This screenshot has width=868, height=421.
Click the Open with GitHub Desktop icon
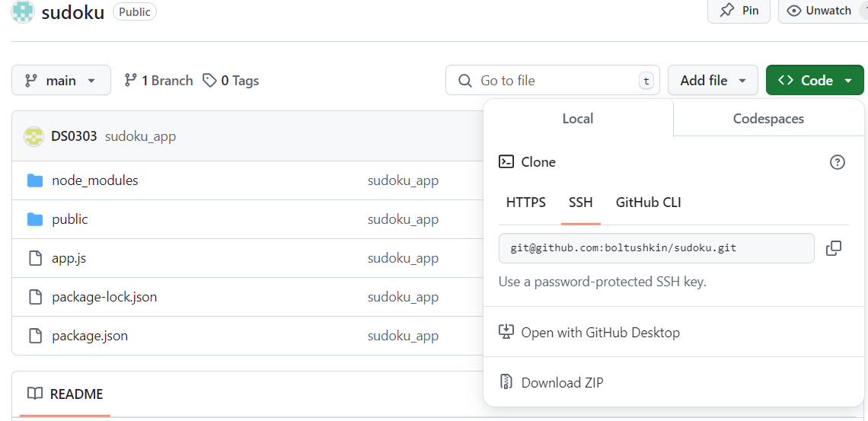pyautogui.click(x=506, y=332)
